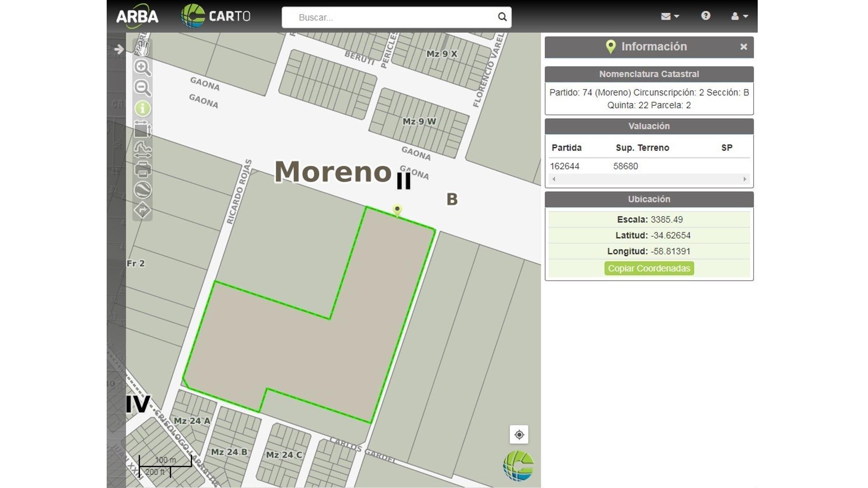Click the Latitud -34.62654 row
This screenshot has width=868, height=488.
649,235
